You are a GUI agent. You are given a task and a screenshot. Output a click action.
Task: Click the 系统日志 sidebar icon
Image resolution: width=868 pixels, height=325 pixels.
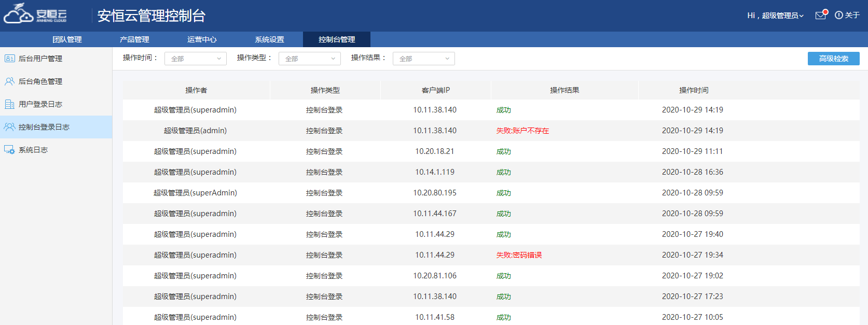[9, 150]
